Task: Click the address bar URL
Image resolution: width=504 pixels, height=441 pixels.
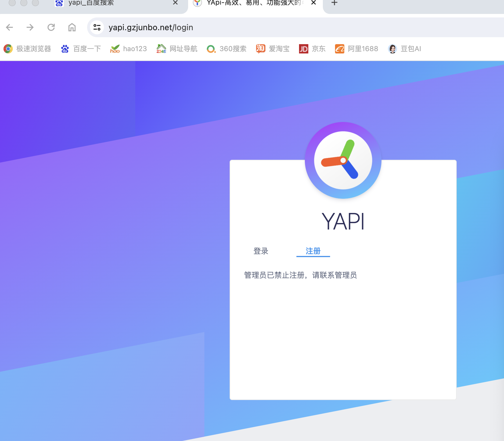Action: pyautogui.click(x=151, y=27)
